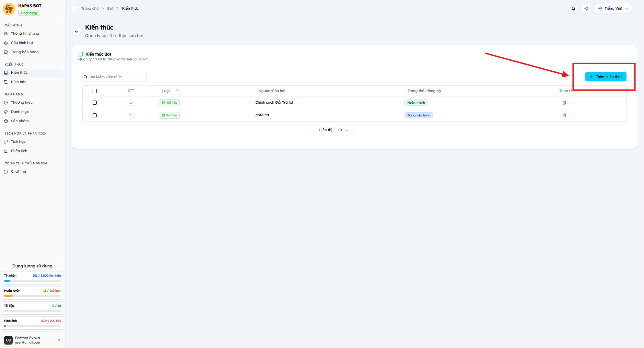Click the Loại column header
The width and height of the screenshot is (644, 348).
166,91
